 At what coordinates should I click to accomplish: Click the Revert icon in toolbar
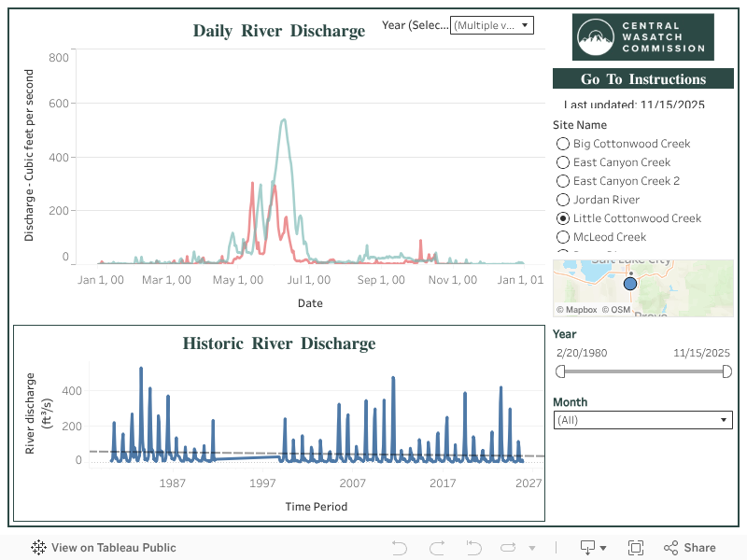pos(473,548)
